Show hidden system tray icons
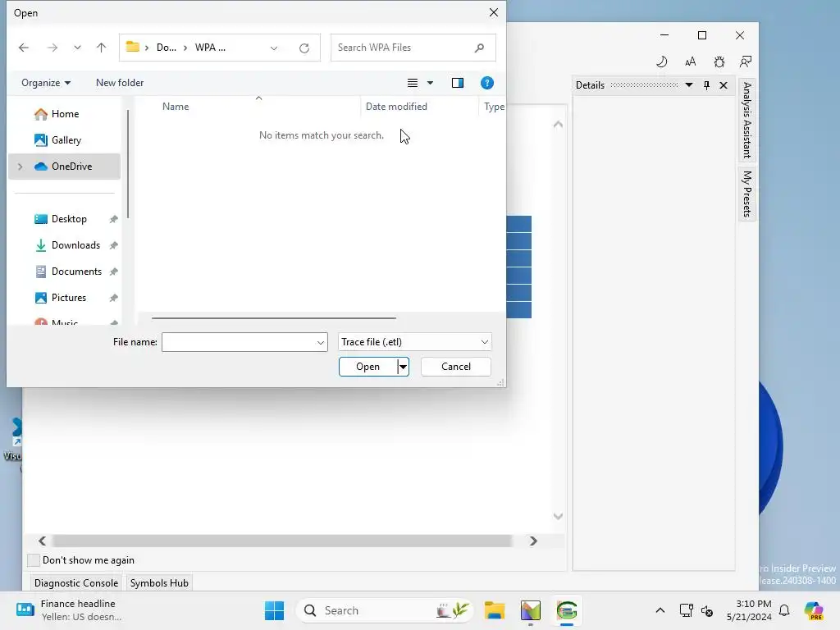This screenshot has width=840, height=630. (660, 610)
